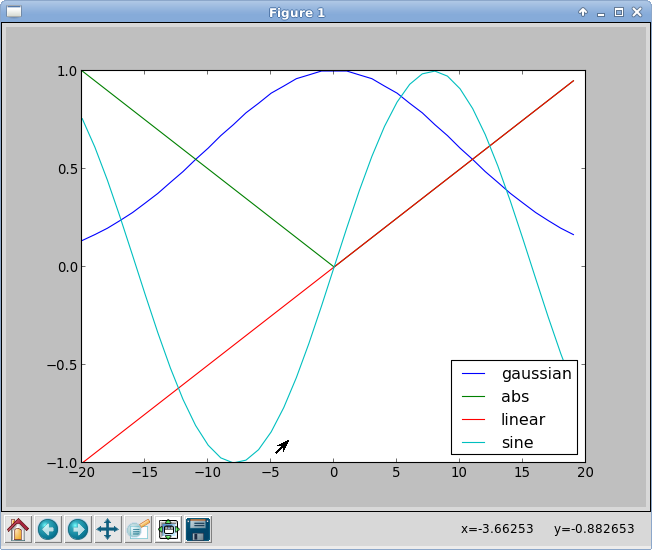652x550 pixels.
Task: Click the y=-0.882653 coordinate readout
Action: tap(594, 529)
